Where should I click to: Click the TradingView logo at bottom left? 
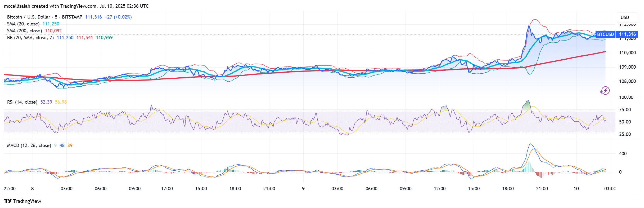coord(23,201)
